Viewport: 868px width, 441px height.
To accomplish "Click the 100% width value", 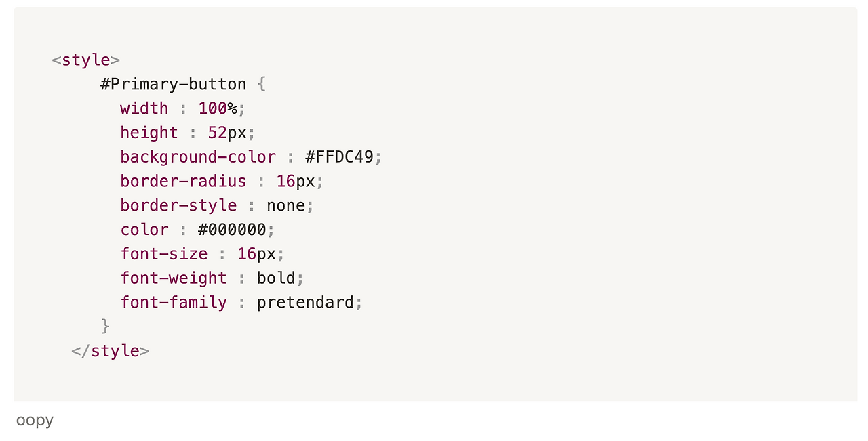I will (218, 108).
